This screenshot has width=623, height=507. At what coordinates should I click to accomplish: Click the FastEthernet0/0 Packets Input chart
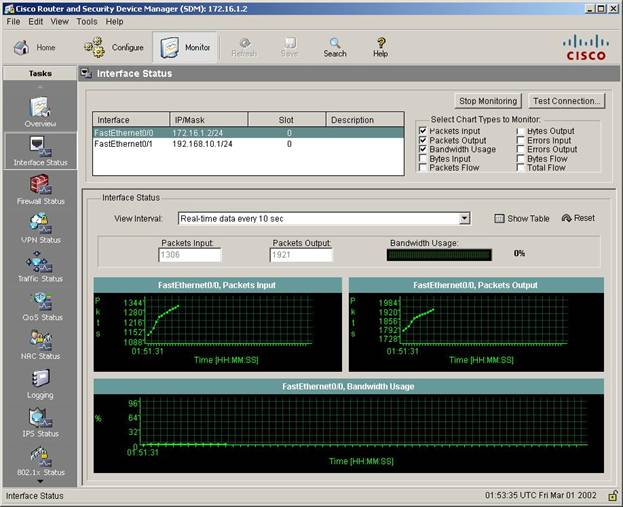pos(218,325)
